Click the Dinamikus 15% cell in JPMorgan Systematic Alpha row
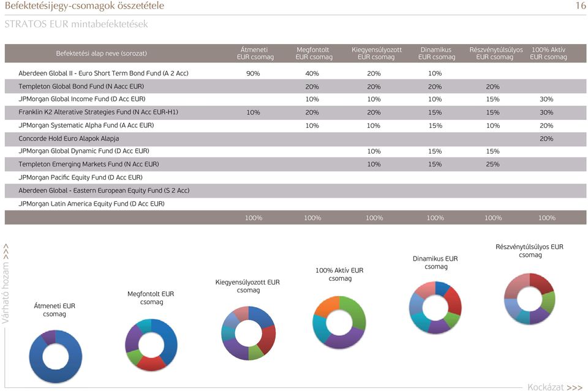The image size is (588, 391). click(x=435, y=125)
